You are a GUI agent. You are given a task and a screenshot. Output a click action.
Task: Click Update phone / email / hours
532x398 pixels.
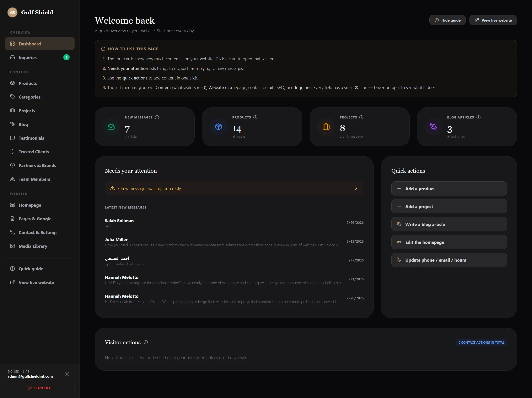(x=449, y=260)
